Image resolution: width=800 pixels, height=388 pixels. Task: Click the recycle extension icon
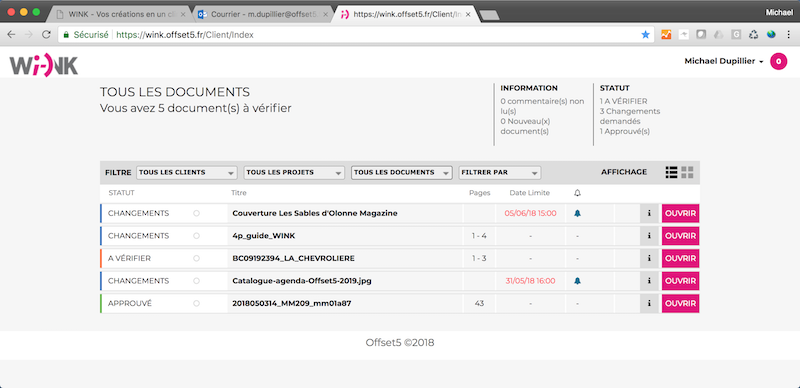[x=754, y=35]
